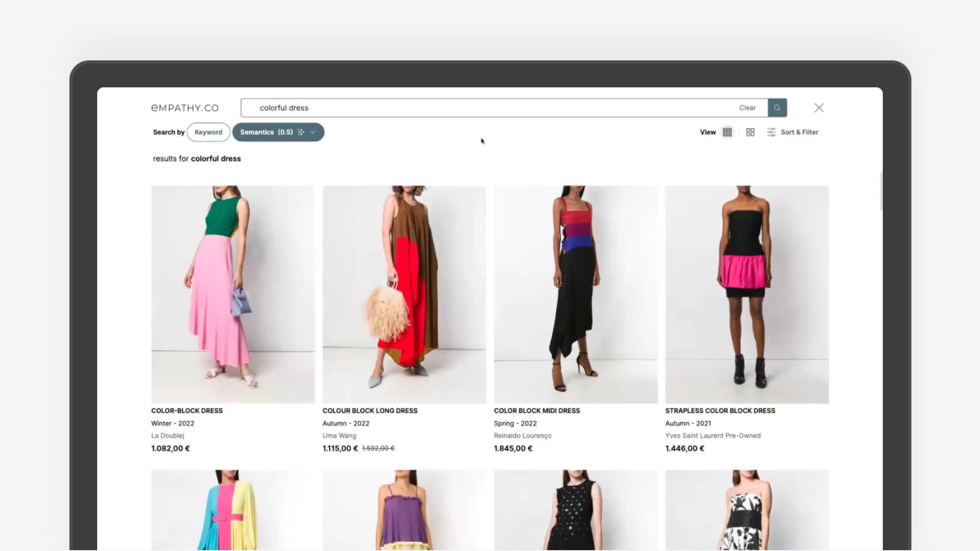Click the sparkle icon in Semantics pill
Image resolution: width=980 pixels, height=551 pixels.
(x=301, y=132)
